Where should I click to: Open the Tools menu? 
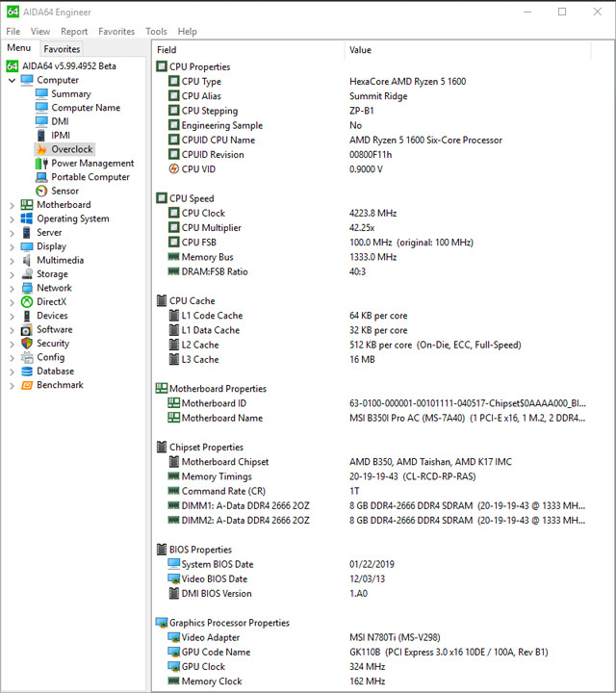pyautogui.click(x=157, y=32)
